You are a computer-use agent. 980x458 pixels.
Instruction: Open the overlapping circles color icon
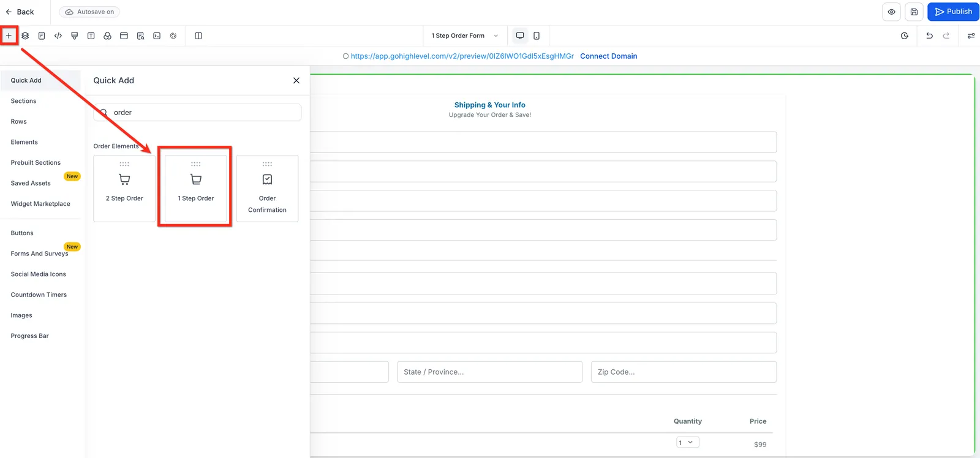[x=107, y=36]
